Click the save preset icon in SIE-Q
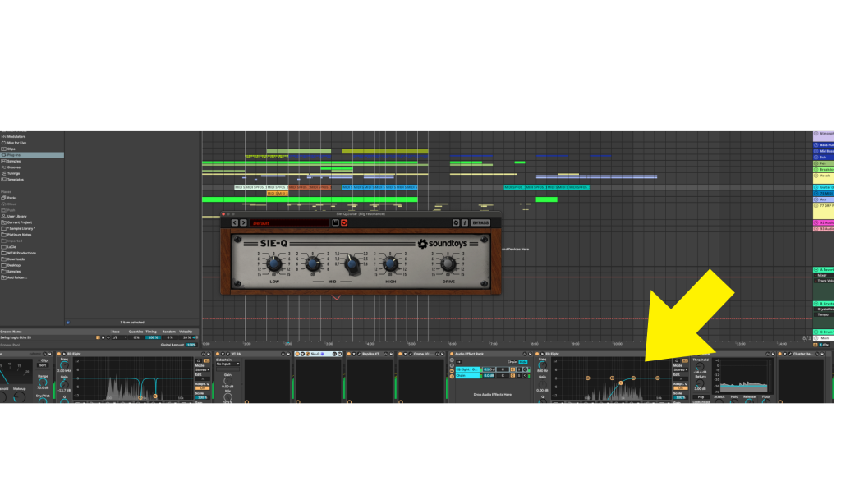The image size is (841, 504). point(335,222)
